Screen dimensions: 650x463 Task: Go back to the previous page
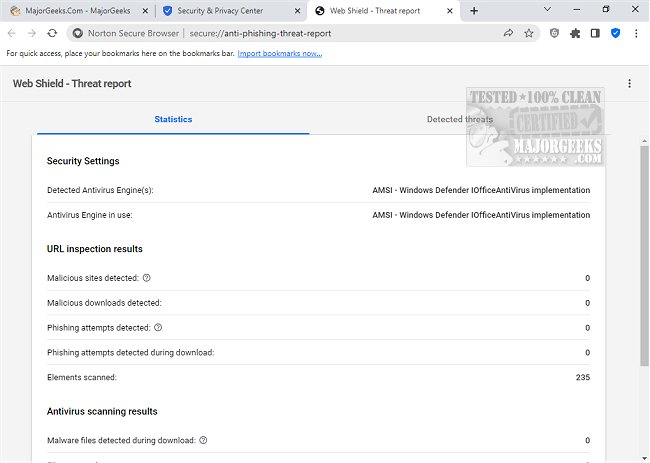pyautogui.click(x=12, y=33)
